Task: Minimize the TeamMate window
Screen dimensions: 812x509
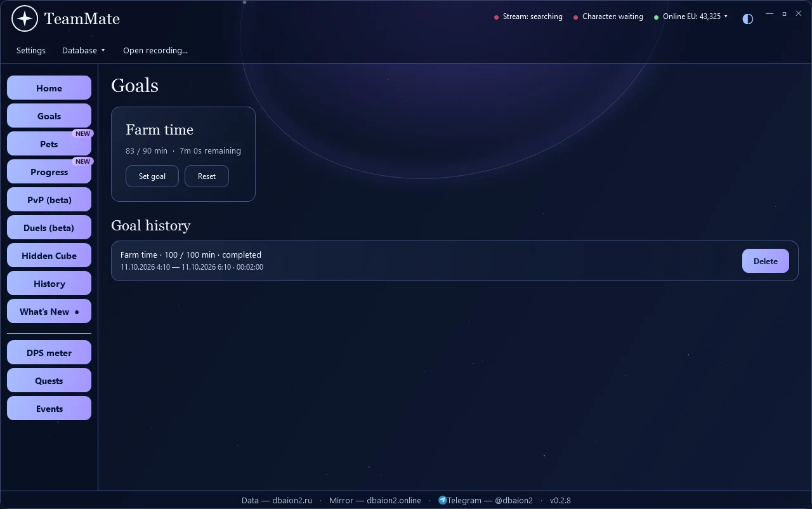Action: click(769, 13)
